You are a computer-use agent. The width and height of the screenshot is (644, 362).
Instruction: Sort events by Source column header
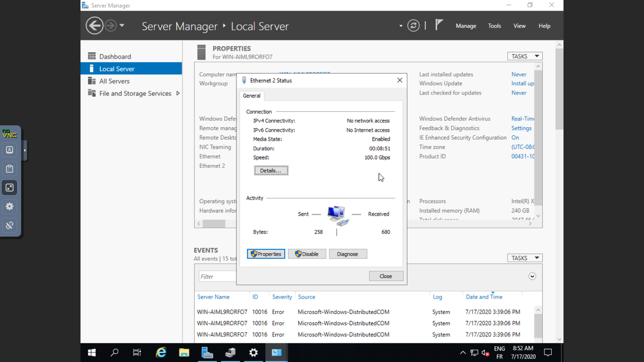[x=306, y=297]
